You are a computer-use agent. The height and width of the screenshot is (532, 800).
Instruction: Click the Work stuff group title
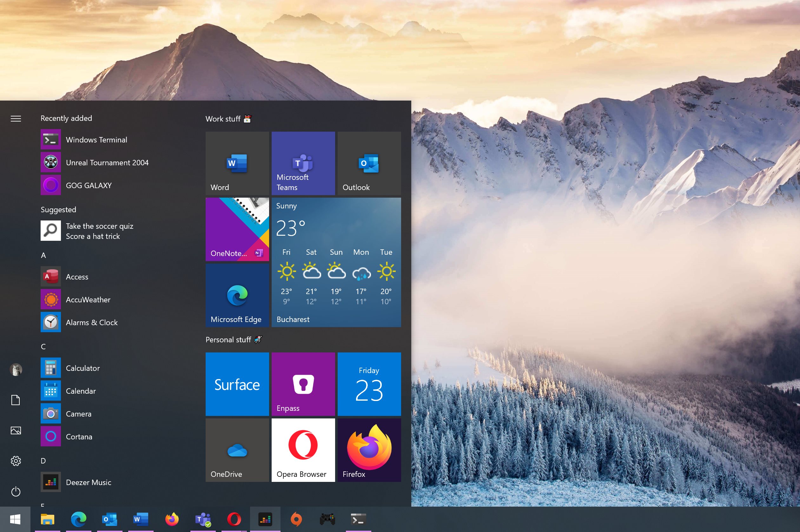pyautogui.click(x=228, y=119)
